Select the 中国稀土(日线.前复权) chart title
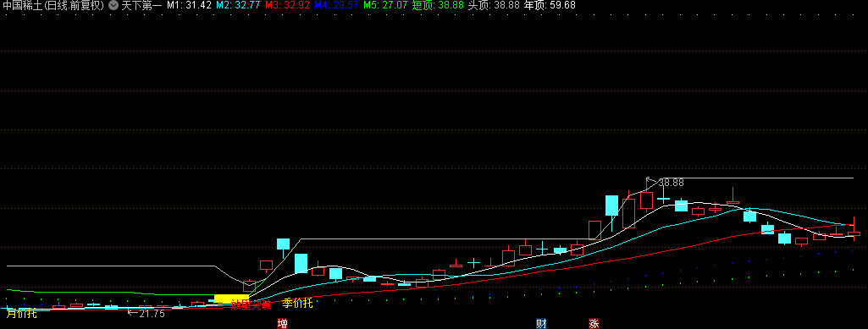Screen dimensions: 868x329 [53, 6]
